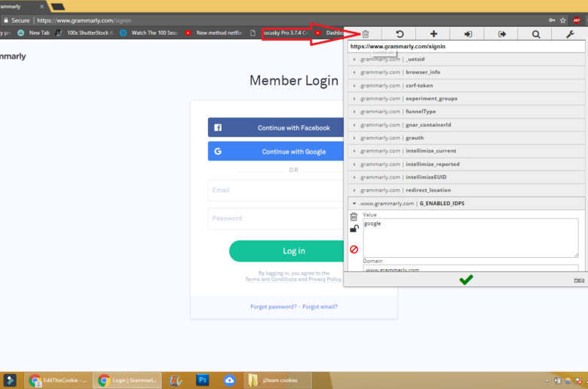Open the paint-brush editor app in taskbar
The width and height of the screenshot is (588, 389).
pyautogui.click(x=175, y=381)
